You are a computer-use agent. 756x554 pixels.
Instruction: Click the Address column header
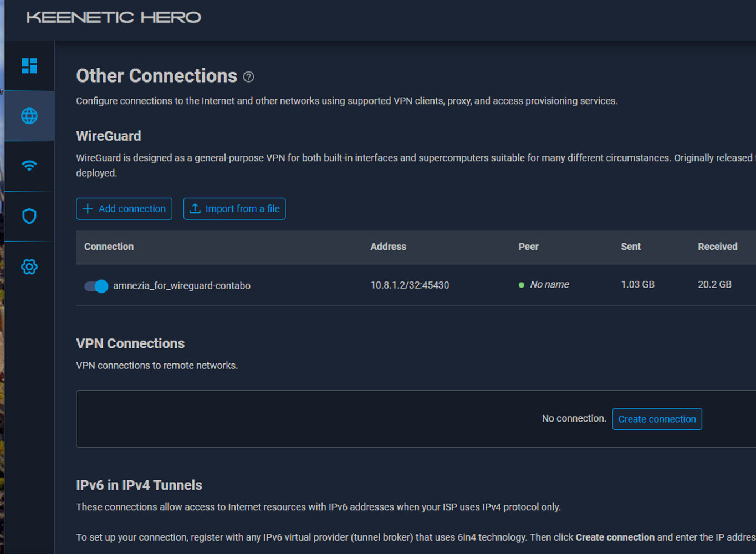388,247
